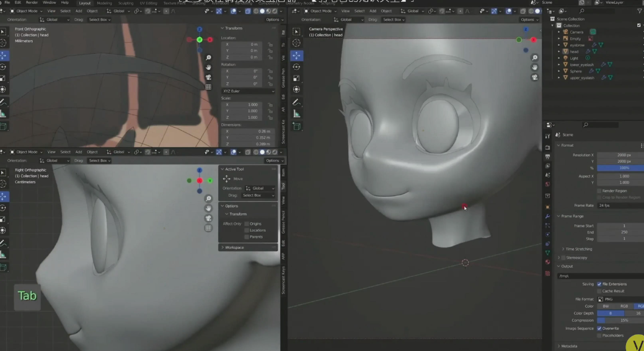Open the Tool properties tab icon

[547, 136]
